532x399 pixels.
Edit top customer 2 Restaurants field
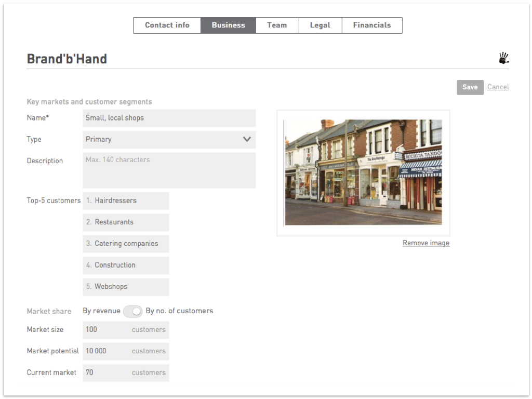click(126, 222)
